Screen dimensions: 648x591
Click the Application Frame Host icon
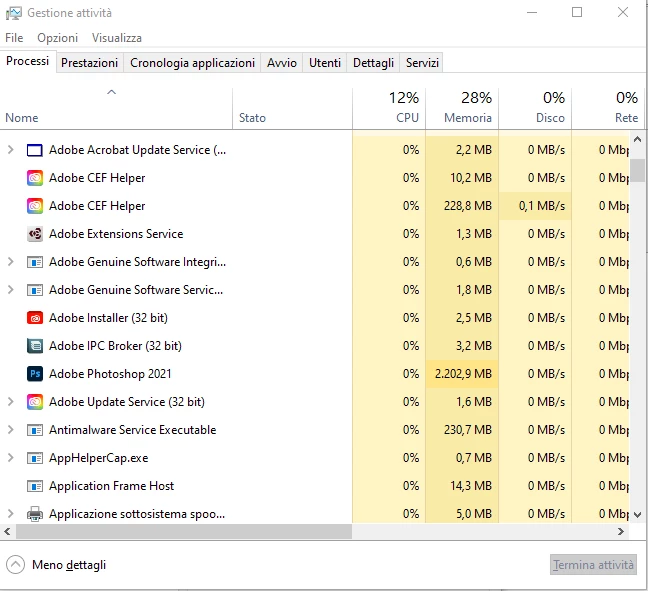point(35,486)
